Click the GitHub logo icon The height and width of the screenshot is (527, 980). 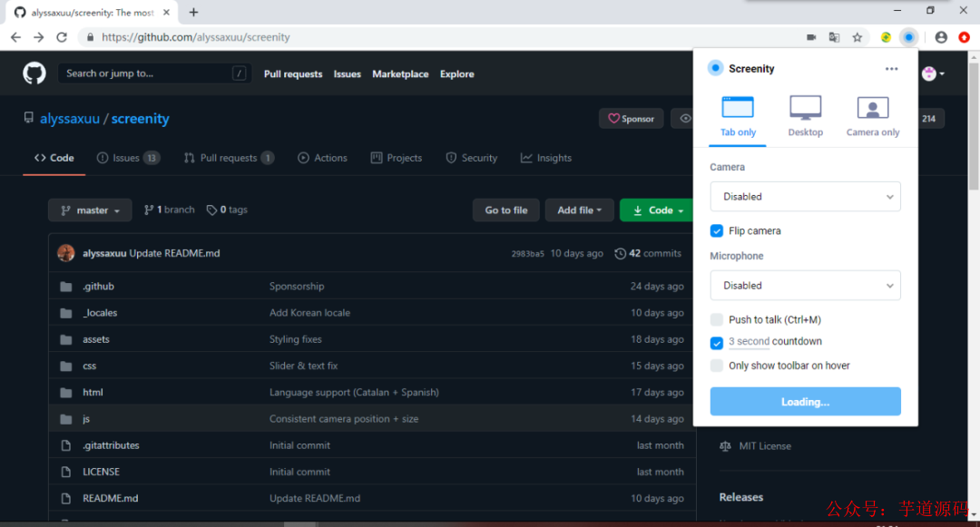pos(34,73)
